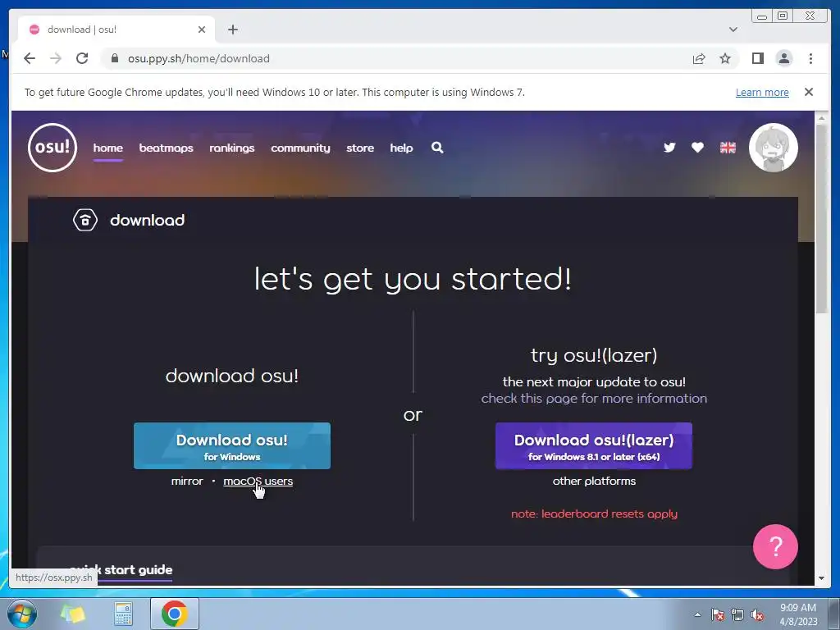Click the heart support icon
This screenshot has width=840, height=630.
coord(697,148)
